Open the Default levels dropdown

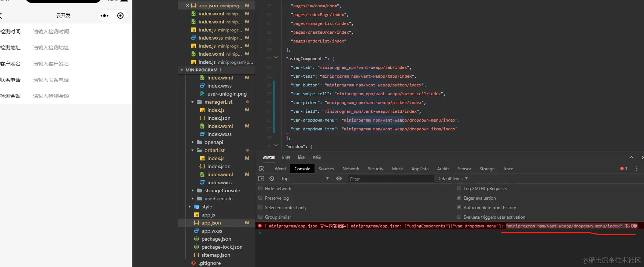click(x=452, y=179)
